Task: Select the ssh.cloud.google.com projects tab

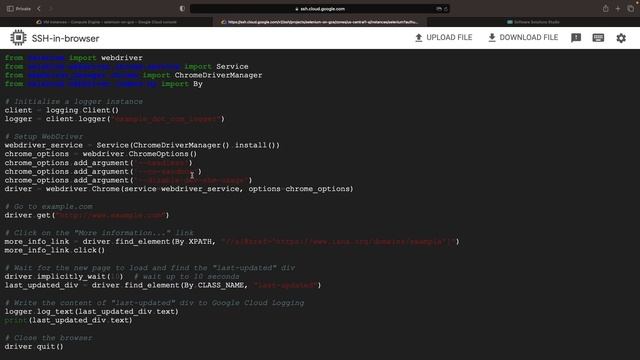Action: point(320,22)
